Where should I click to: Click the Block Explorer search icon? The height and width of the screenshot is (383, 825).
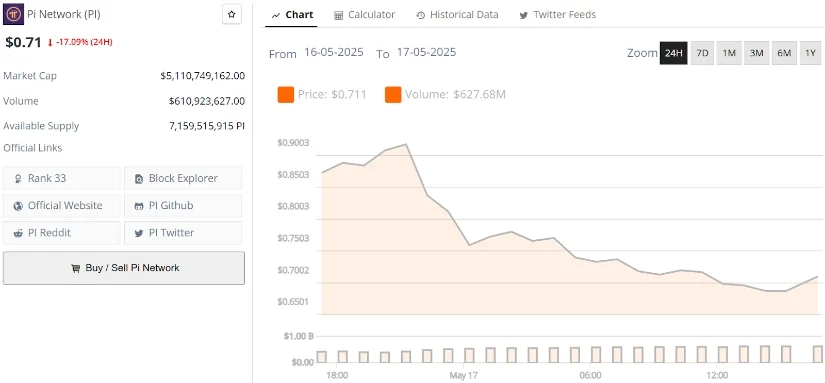coord(139,179)
